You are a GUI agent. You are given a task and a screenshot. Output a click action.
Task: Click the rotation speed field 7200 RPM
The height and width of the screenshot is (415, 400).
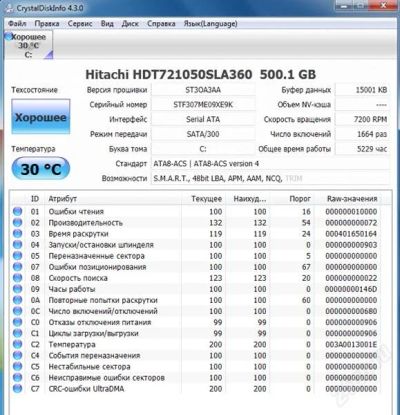(x=362, y=119)
